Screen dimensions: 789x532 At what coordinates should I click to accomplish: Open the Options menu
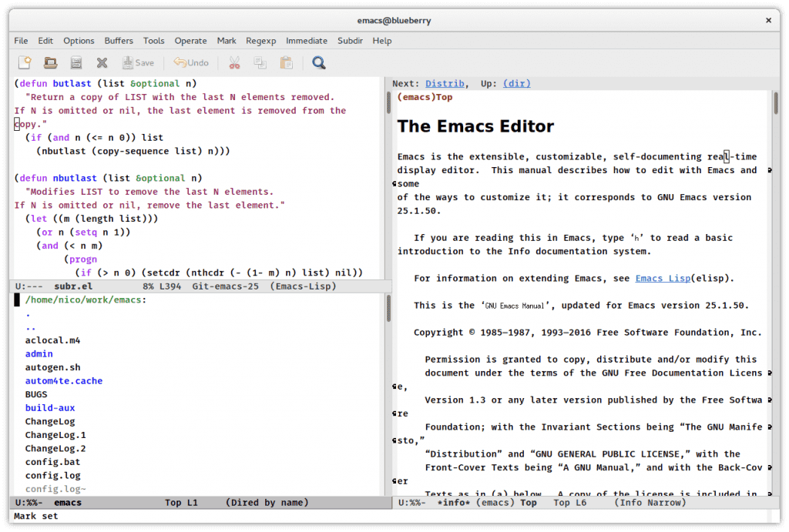[79, 41]
